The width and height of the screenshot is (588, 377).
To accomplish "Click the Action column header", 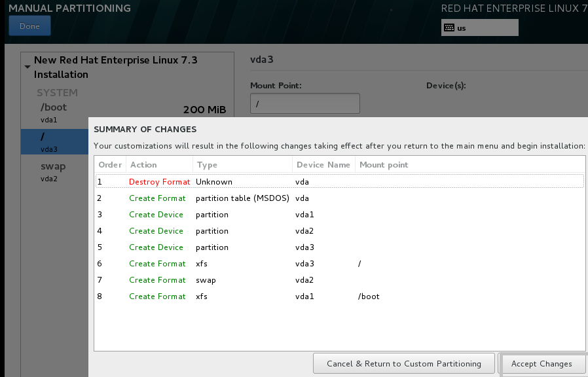I will pos(159,165).
